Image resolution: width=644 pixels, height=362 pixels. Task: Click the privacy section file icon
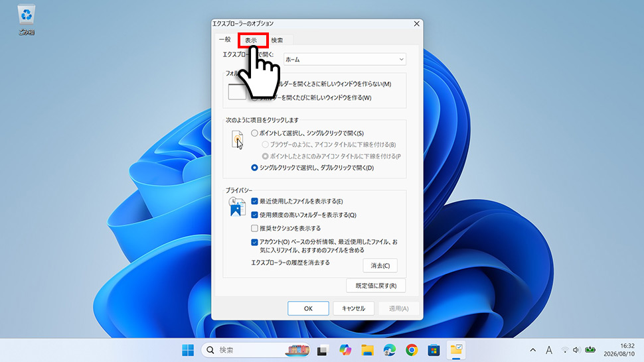point(237,206)
